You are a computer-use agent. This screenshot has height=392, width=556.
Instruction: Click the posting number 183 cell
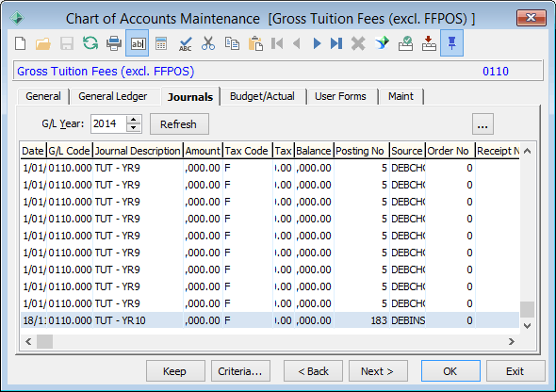coord(361,320)
